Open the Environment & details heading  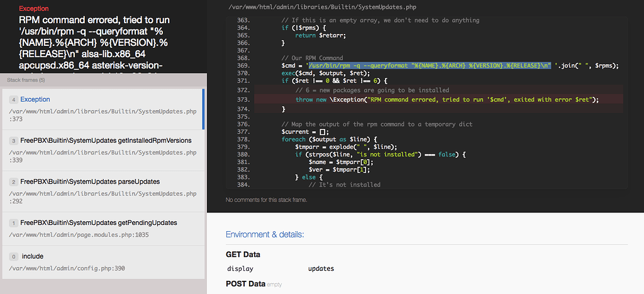[265, 234]
